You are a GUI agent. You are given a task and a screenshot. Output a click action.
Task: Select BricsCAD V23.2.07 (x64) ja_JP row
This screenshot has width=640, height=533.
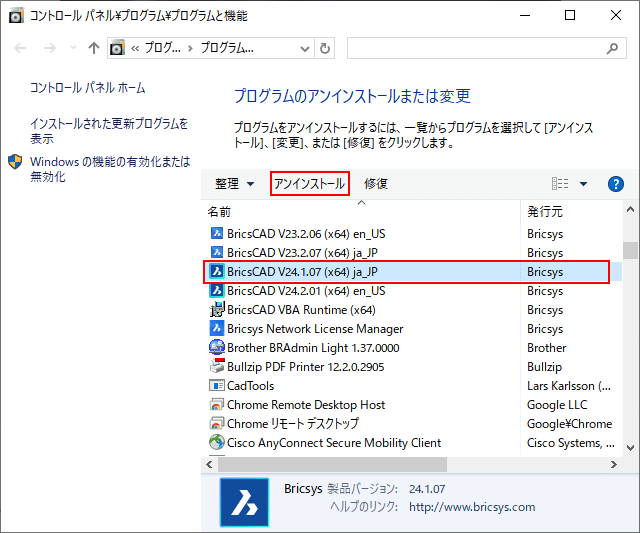(412, 253)
